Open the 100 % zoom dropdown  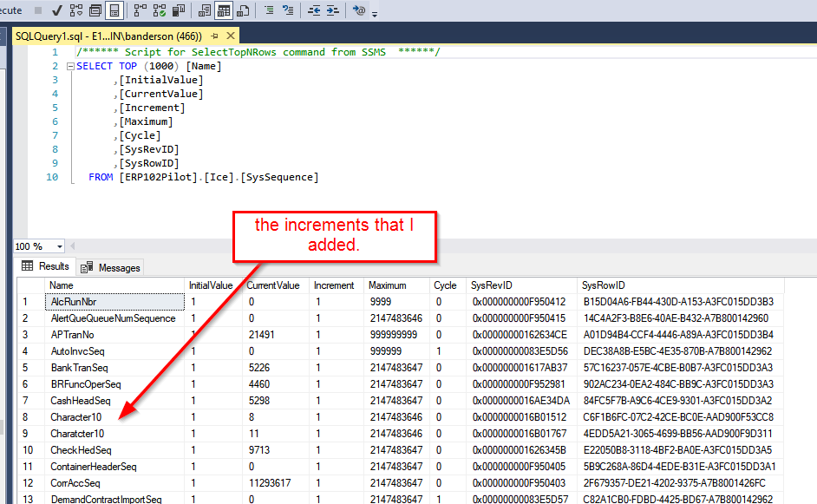pos(59,246)
